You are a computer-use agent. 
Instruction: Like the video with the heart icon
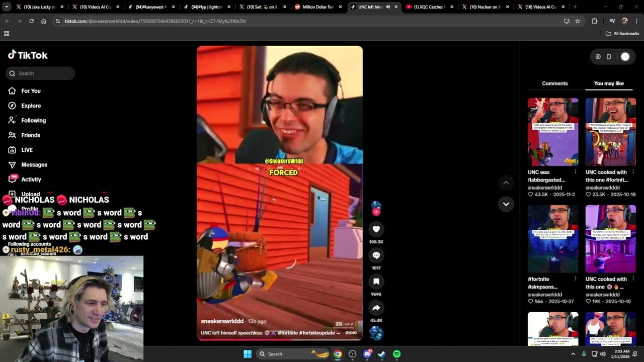[376, 229]
